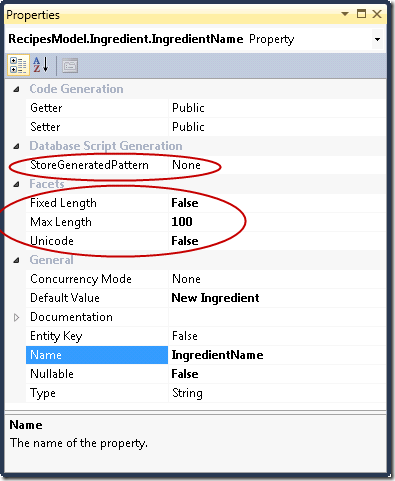Select the Documentation property label
Image resolution: width=395 pixels, height=481 pixels.
pyautogui.click(x=71, y=317)
